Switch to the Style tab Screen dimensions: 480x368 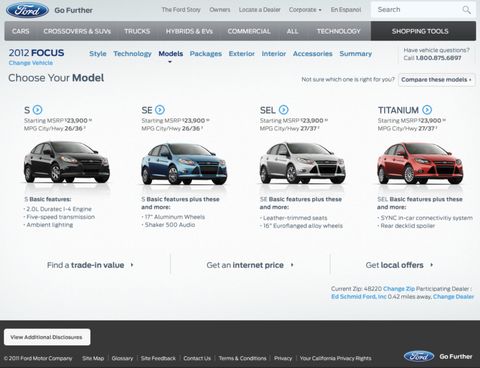[98, 54]
